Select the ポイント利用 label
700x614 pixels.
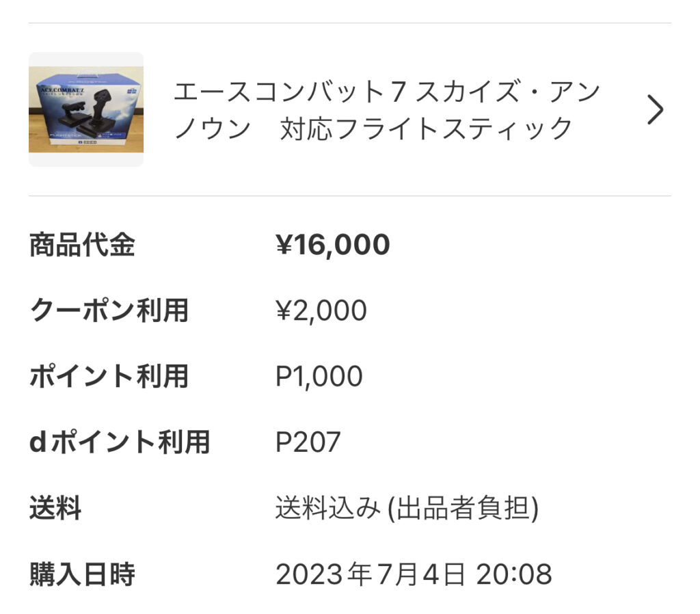pyautogui.click(x=109, y=377)
